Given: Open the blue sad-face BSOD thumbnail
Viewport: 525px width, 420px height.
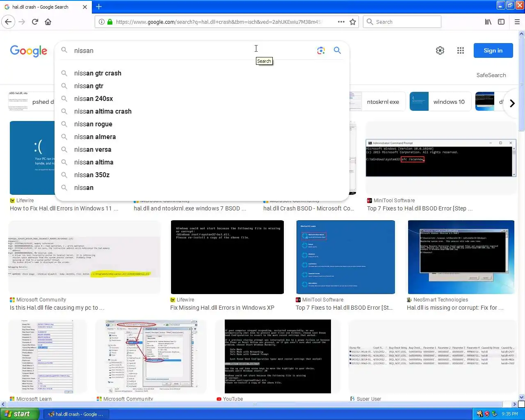Looking at the screenshot, I should click(x=32, y=158).
